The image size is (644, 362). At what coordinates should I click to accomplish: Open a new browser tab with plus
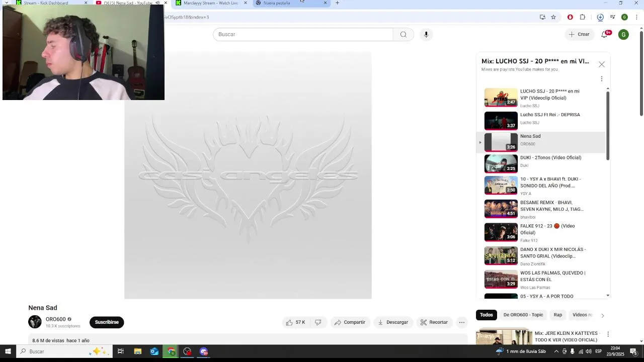(x=337, y=3)
